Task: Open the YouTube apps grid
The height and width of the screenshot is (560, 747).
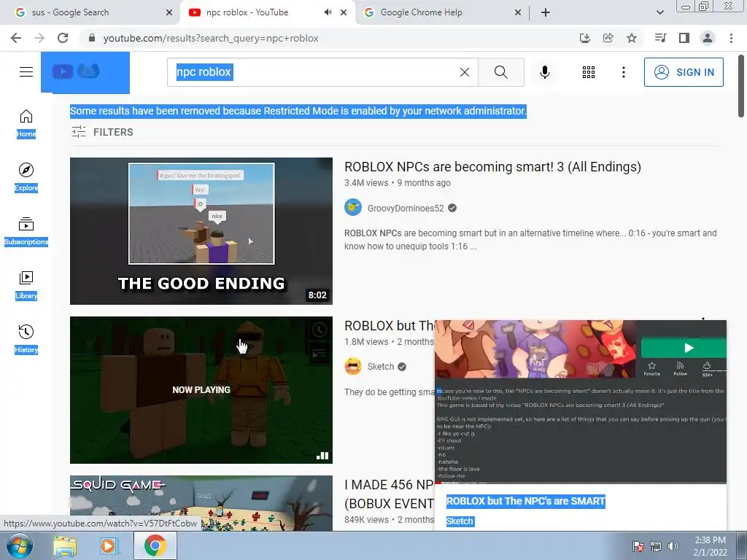Action: (589, 72)
